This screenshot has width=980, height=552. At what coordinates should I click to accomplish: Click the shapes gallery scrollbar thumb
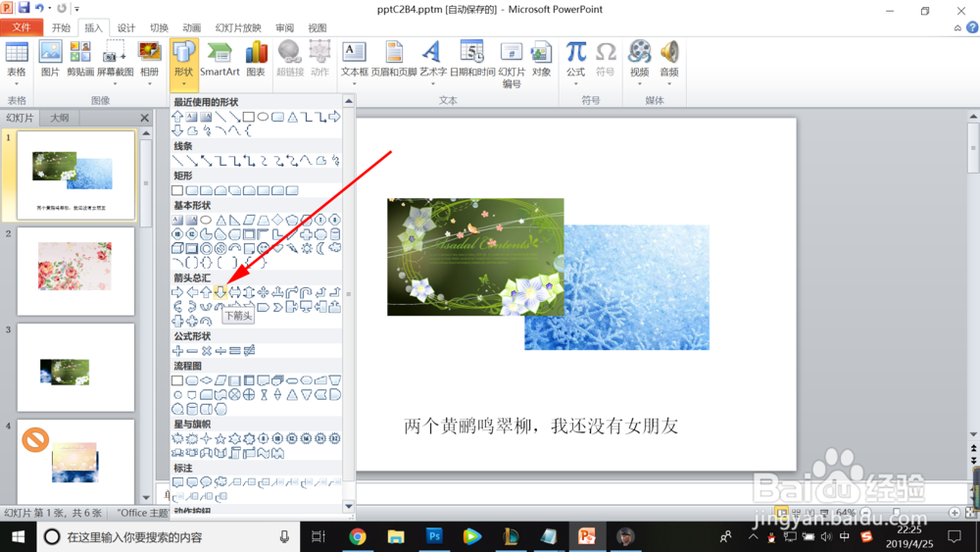(x=349, y=294)
